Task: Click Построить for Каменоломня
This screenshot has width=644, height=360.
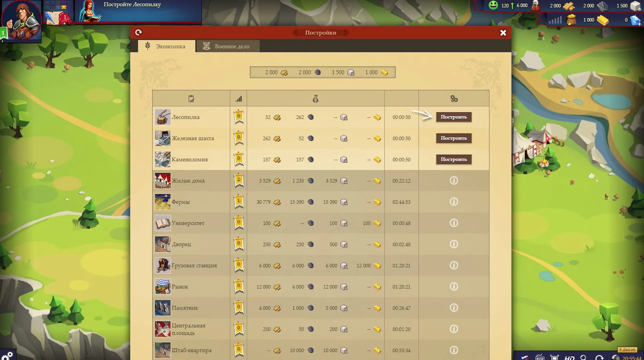Action: (454, 159)
